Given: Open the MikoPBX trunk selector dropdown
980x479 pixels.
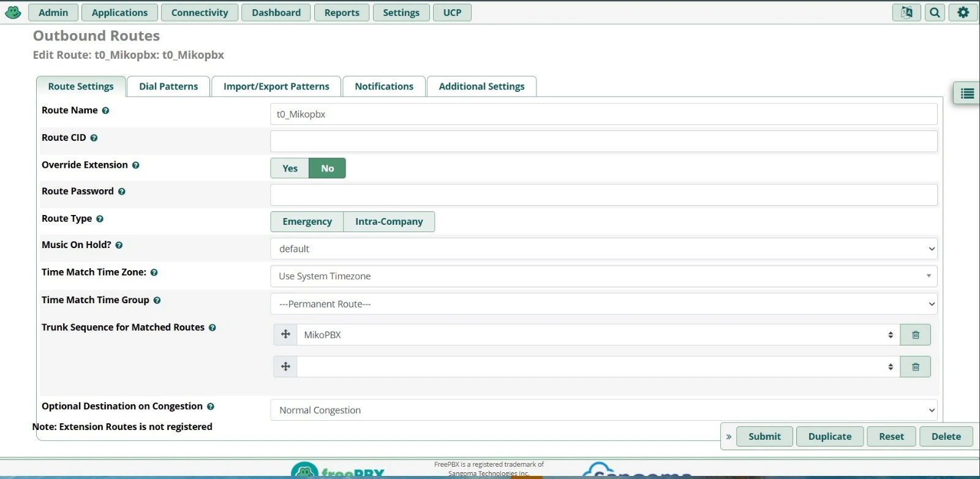Looking at the screenshot, I should pos(598,335).
